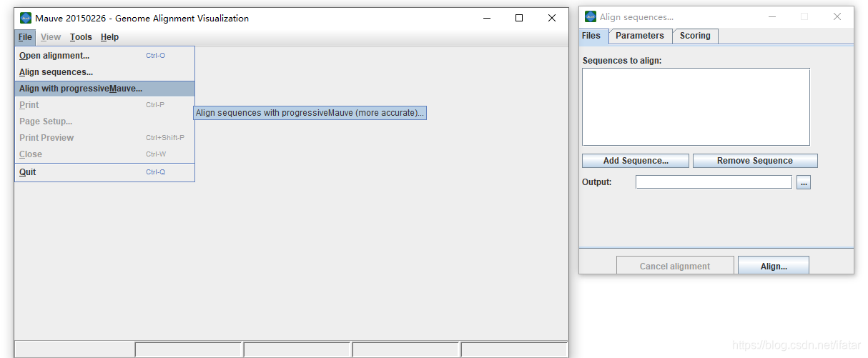Click the Align sequences window title icon
Screen dimensions: 868x358
(591, 16)
